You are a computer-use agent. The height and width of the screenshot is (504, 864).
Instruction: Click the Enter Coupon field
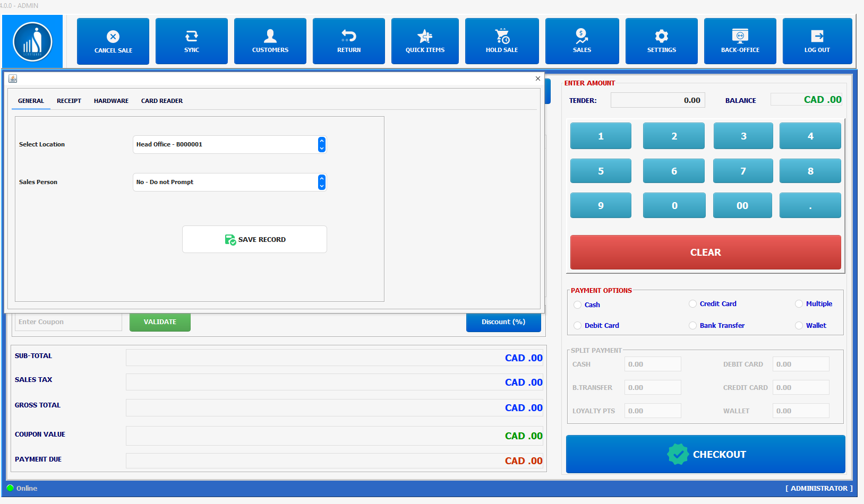click(x=68, y=322)
